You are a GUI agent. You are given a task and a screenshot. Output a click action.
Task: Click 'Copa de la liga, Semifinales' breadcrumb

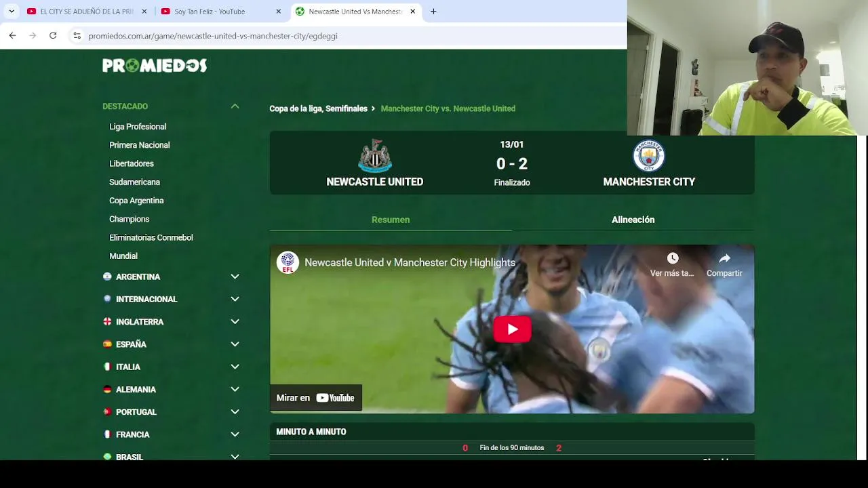318,108
